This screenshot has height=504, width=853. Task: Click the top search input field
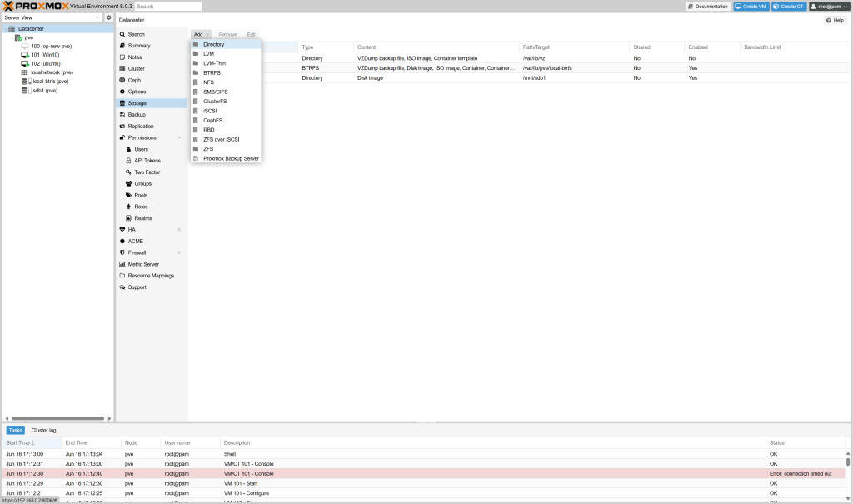click(x=167, y=6)
